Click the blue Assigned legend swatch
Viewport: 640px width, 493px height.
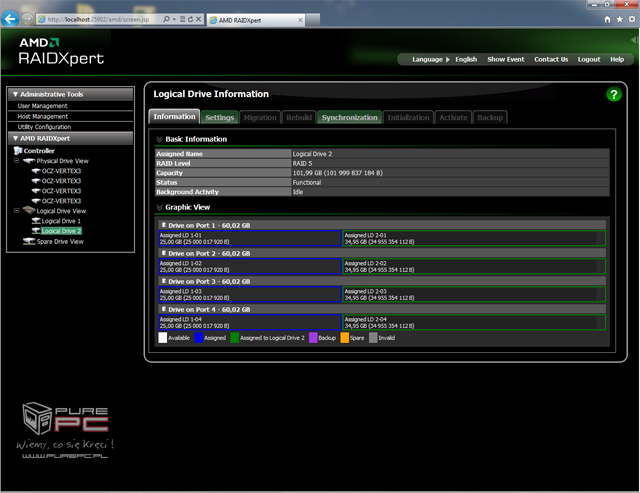(199, 338)
